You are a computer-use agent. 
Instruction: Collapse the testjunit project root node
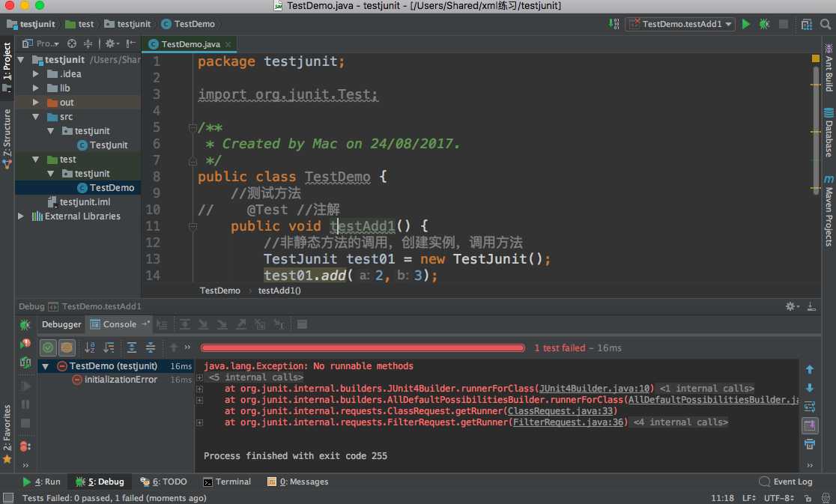click(21, 60)
